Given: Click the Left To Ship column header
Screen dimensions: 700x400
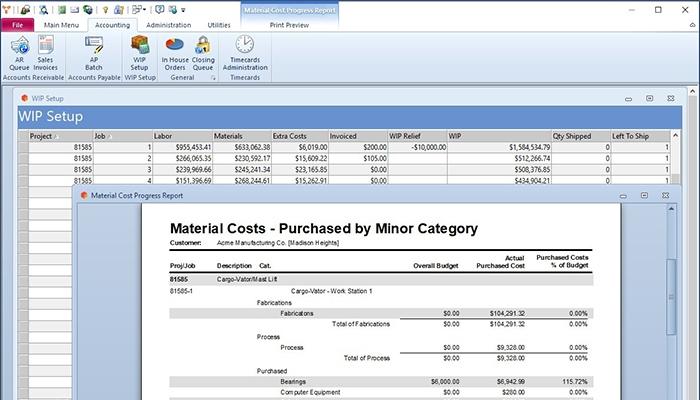Looking at the screenshot, I should coord(641,136).
